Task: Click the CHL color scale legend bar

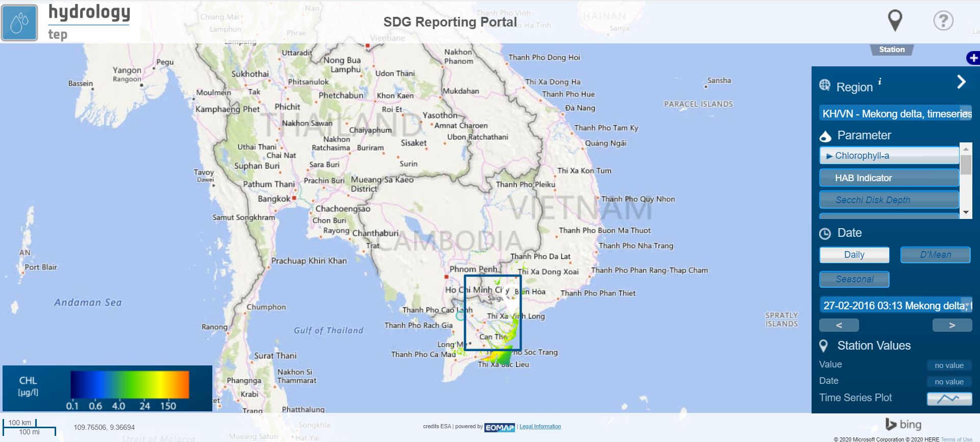Action: click(130, 384)
